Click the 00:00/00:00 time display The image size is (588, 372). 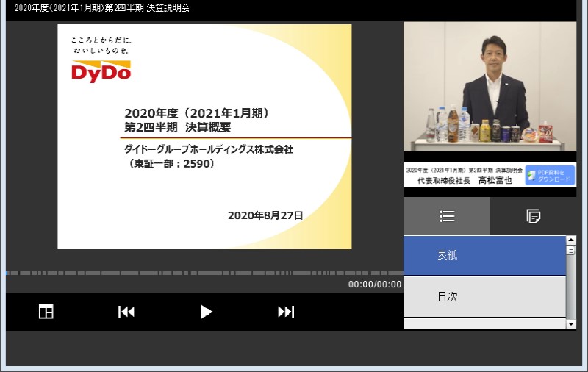(375, 285)
